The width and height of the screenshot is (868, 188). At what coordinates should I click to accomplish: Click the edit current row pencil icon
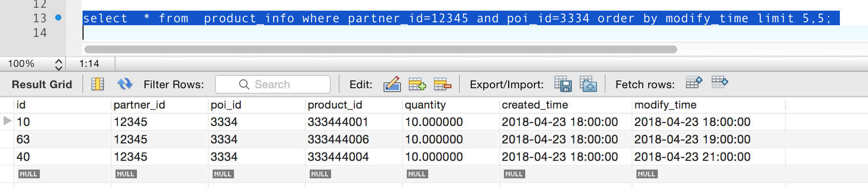pyautogui.click(x=392, y=84)
